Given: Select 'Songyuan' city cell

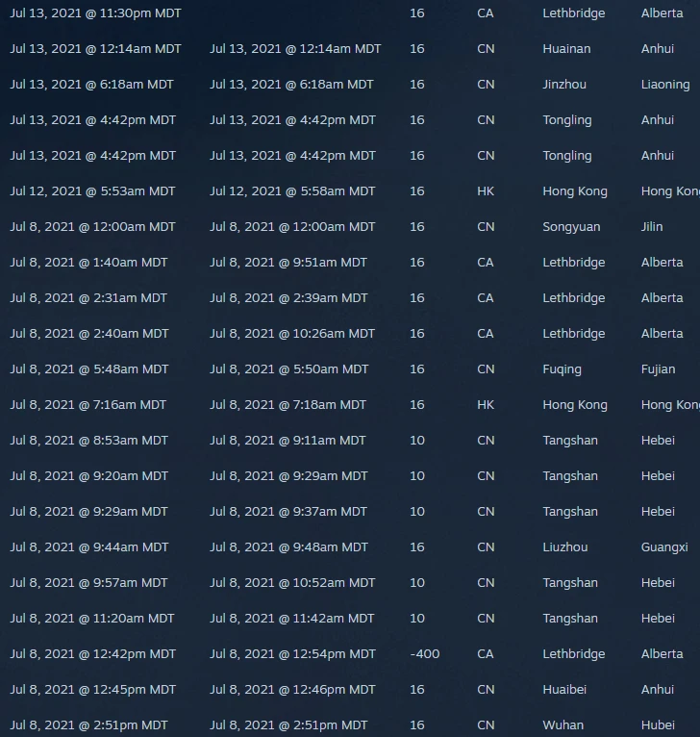Looking at the screenshot, I should pos(571,227).
